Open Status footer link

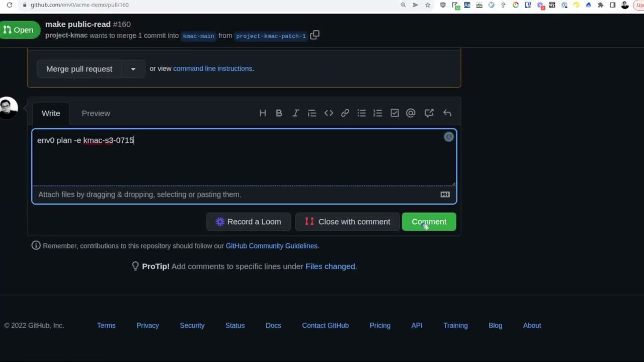(x=235, y=325)
